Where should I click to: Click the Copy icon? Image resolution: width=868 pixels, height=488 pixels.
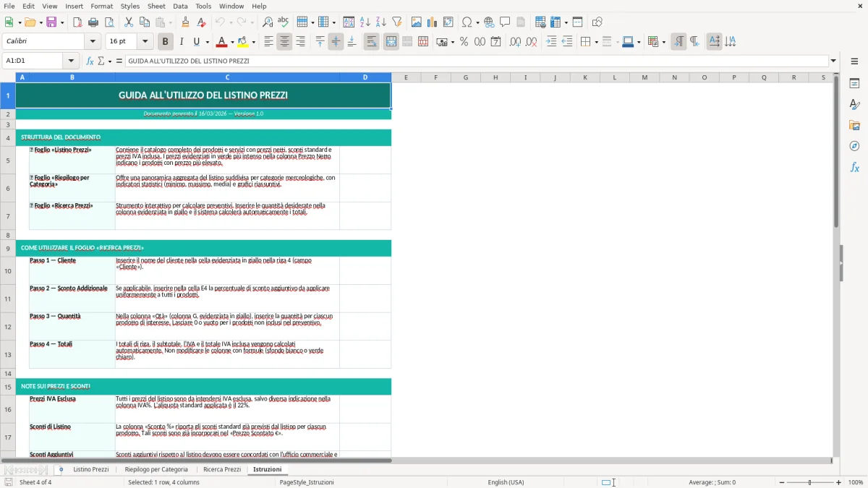point(145,22)
